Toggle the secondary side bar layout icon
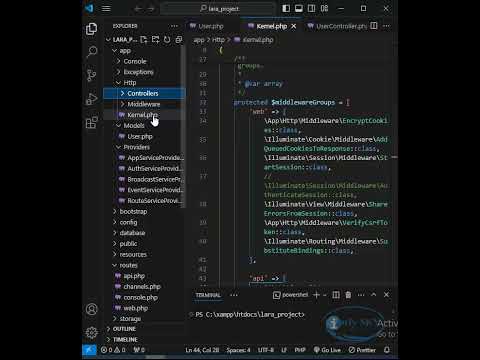Image resolution: width=480 pixels, height=360 pixels. point(311,8)
